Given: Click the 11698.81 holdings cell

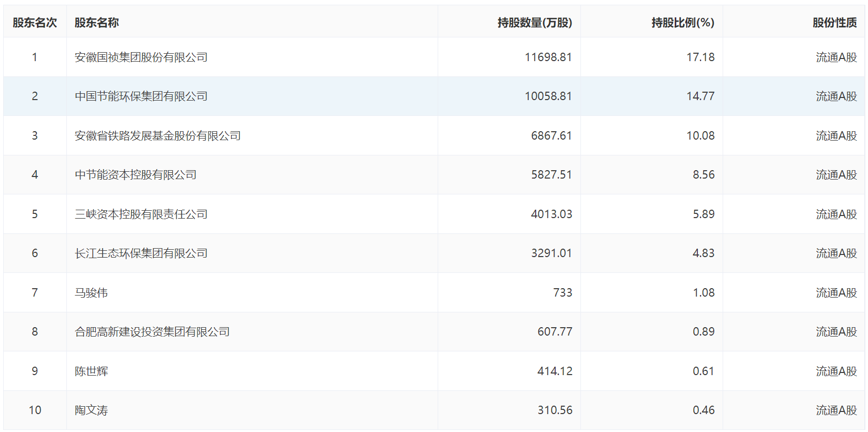Looking at the screenshot, I should click(548, 57).
